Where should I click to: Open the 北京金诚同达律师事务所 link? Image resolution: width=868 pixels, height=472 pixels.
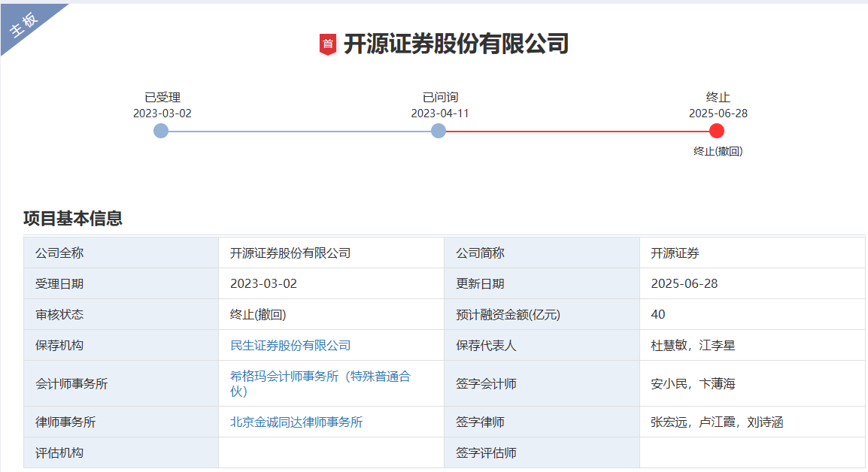(x=296, y=422)
